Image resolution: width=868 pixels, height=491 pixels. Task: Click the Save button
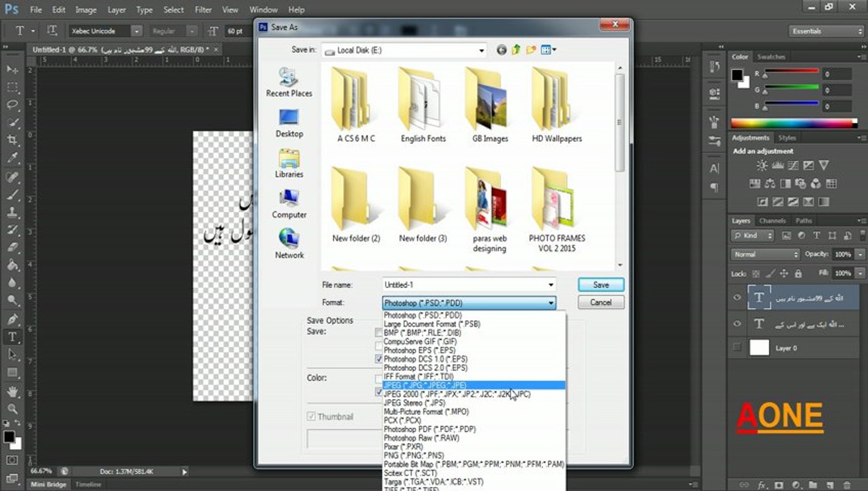601,285
